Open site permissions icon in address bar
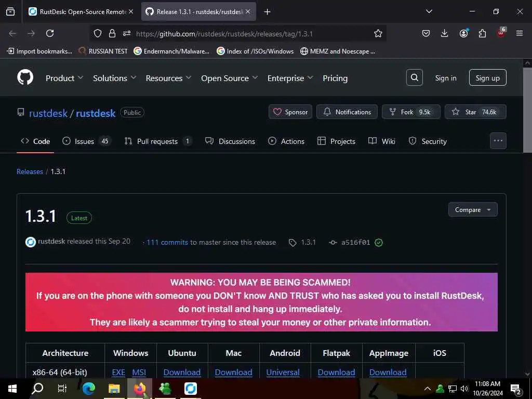 point(127,33)
